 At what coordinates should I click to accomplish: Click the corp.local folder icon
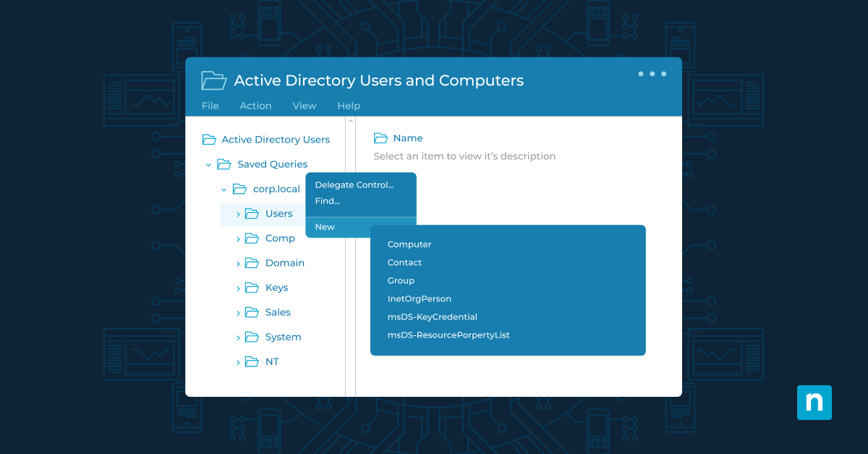(x=239, y=189)
